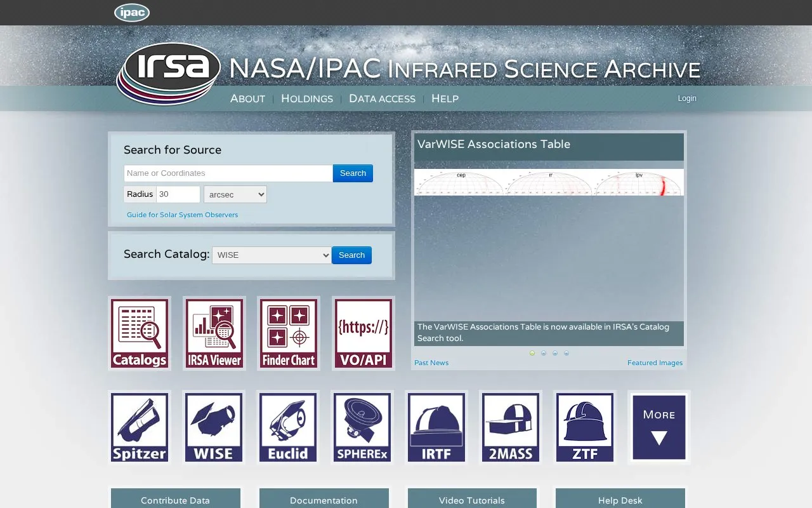Open the radius units arcsec dropdown
Viewport: 812px width, 508px height.
235,194
